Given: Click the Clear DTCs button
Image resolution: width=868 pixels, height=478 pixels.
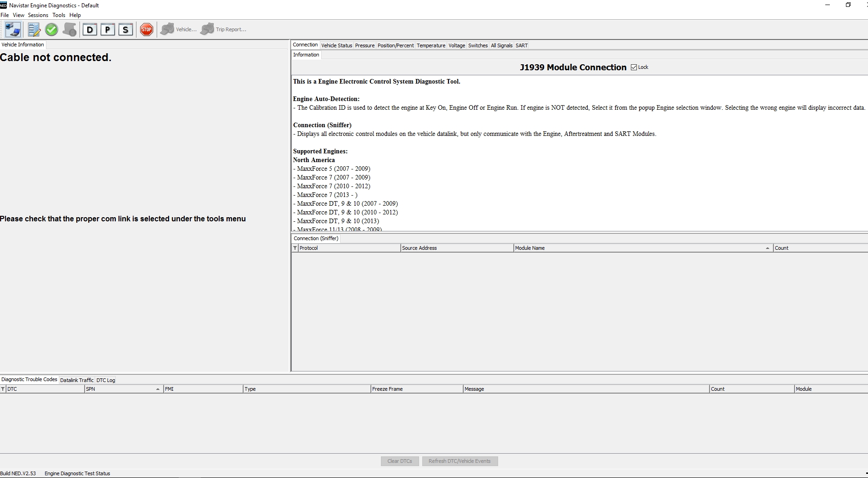Looking at the screenshot, I should [x=399, y=461].
